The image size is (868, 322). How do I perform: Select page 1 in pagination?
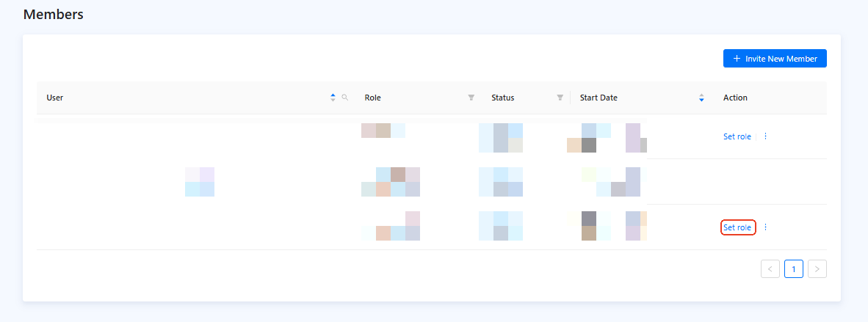pos(794,269)
